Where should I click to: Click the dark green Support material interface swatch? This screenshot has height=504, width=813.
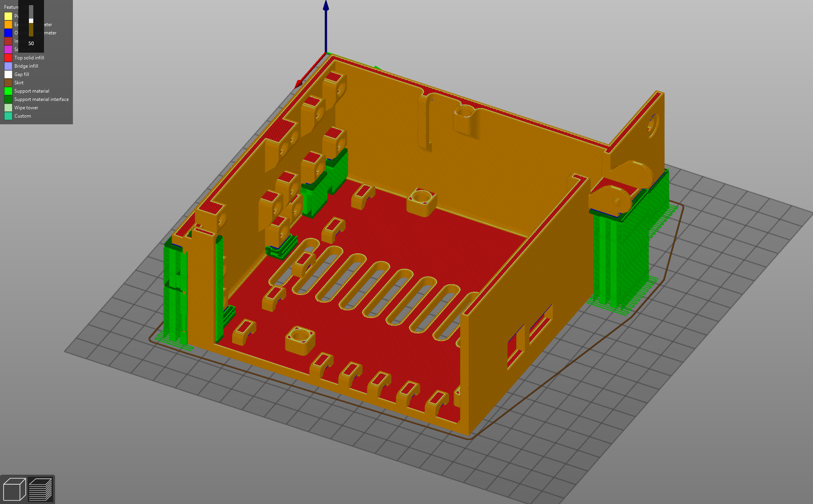[x=8, y=99]
